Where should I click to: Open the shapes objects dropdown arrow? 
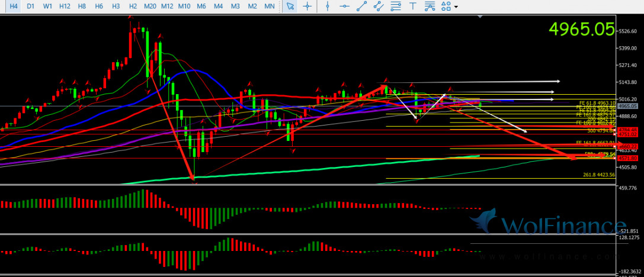coord(456,6)
